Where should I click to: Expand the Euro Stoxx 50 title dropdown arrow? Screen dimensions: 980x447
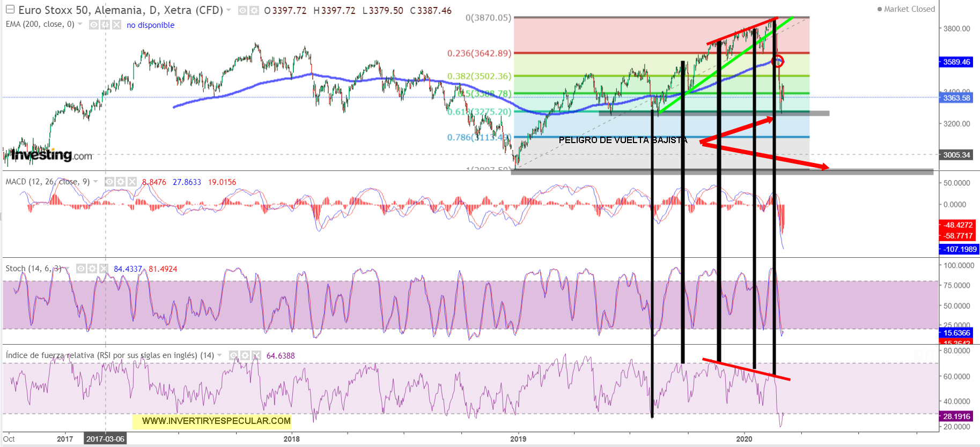tap(229, 10)
